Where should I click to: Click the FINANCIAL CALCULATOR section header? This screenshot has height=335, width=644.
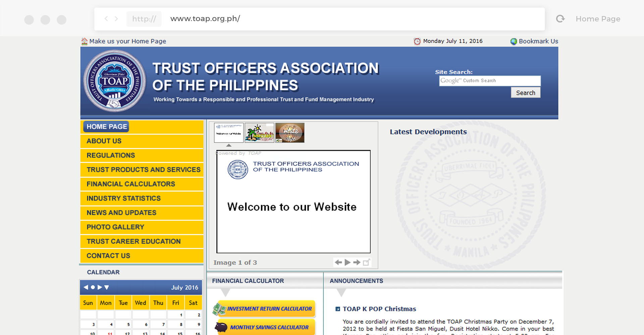pyautogui.click(x=248, y=281)
